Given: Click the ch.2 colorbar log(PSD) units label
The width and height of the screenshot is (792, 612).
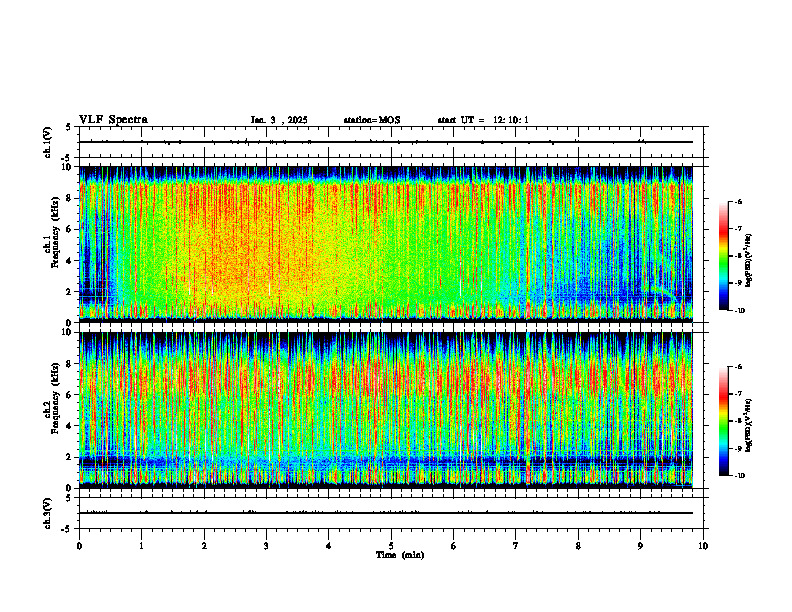Looking at the screenshot, I should (x=750, y=426).
